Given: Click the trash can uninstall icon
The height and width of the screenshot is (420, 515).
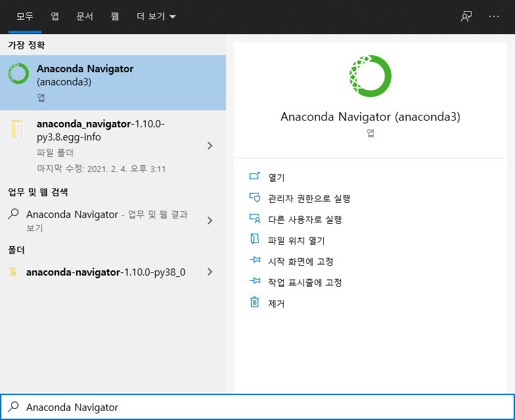Looking at the screenshot, I should click(x=255, y=302).
